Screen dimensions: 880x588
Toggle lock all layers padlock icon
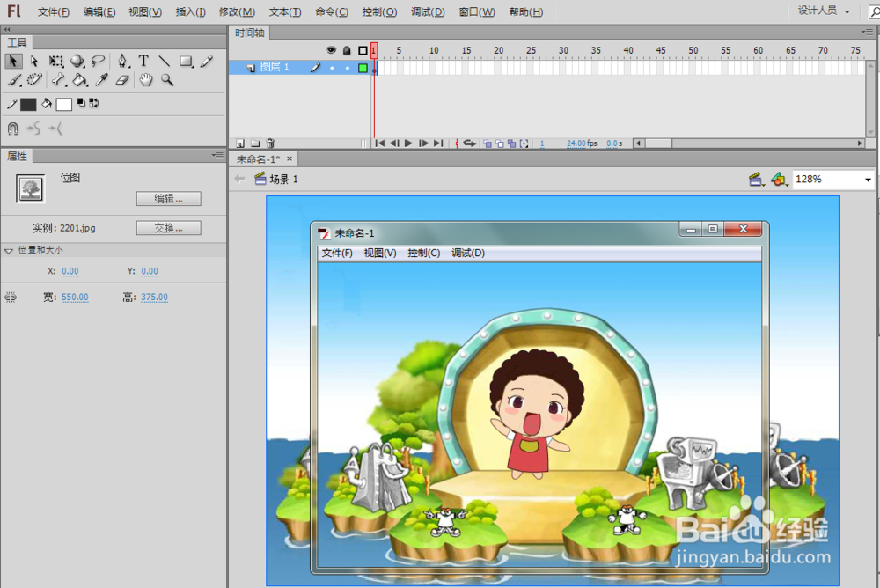(347, 50)
